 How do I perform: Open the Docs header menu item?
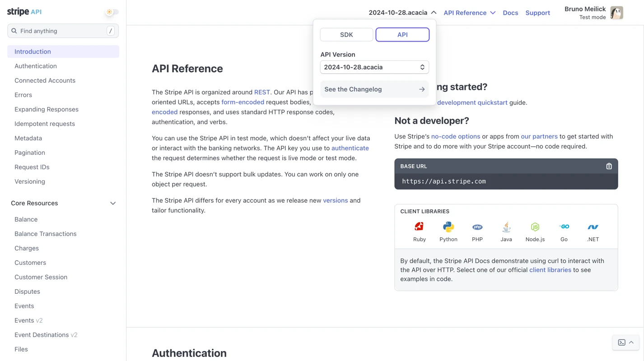tap(510, 13)
